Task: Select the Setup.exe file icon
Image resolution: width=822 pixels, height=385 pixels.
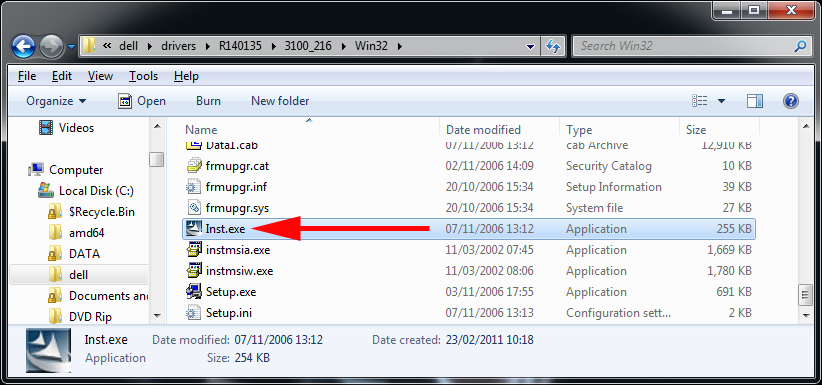Action: tap(194, 292)
